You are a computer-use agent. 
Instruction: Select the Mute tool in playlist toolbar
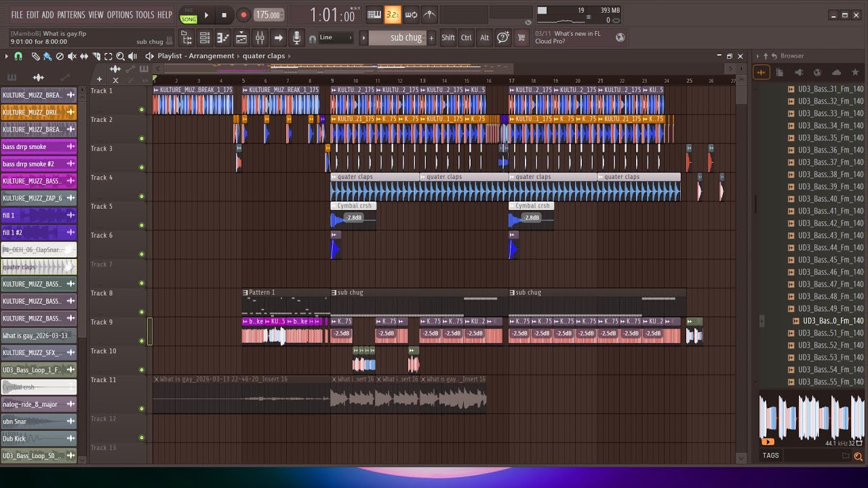pyautogui.click(x=72, y=56)
